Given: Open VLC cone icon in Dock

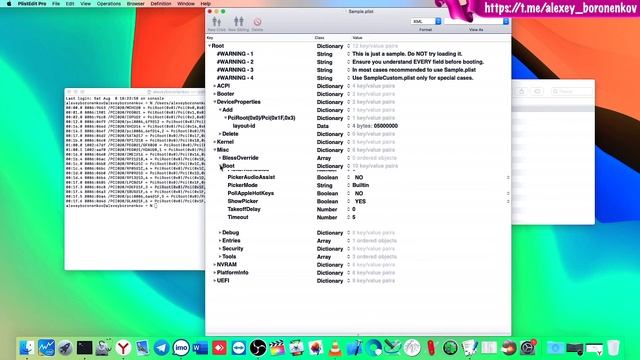Looking at the screenshot, I should tap(335, 348).
